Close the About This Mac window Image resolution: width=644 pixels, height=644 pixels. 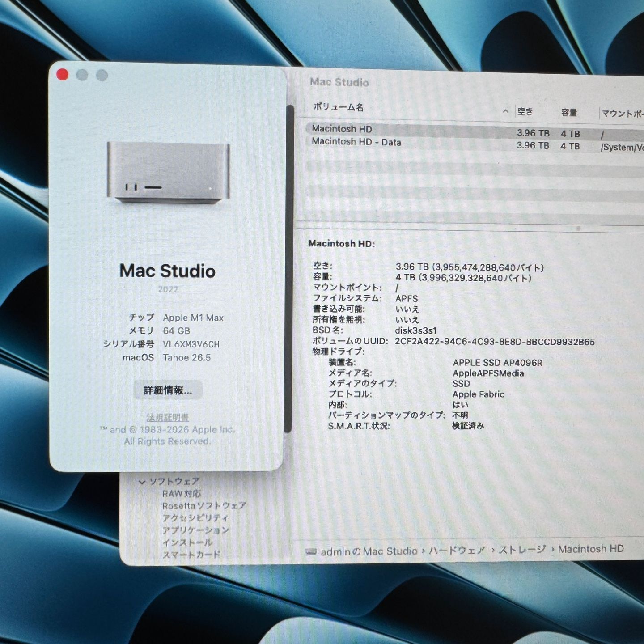point(63,75)
